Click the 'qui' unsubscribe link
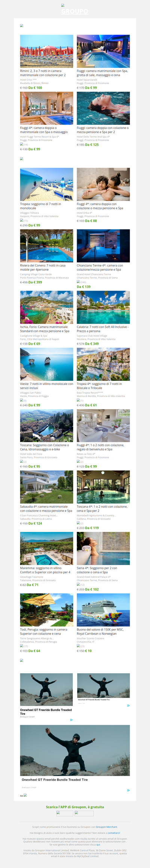Screen dimensions: 150x868 [98, 844]
